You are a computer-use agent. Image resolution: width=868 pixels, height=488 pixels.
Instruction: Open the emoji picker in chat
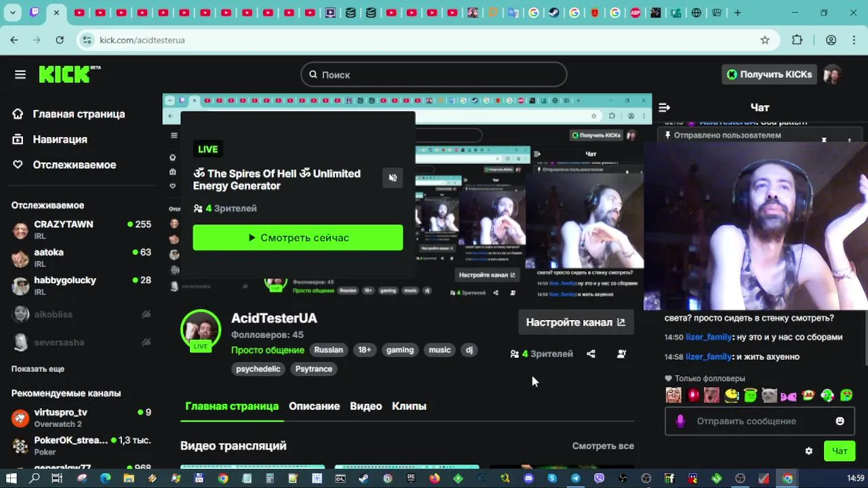click(840, 421)
